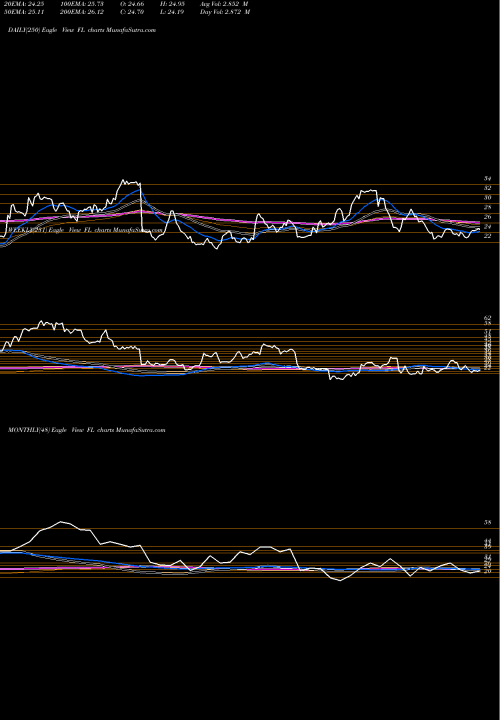
Task: Click the 28 price label on daily axis
Action: (488, 208)
